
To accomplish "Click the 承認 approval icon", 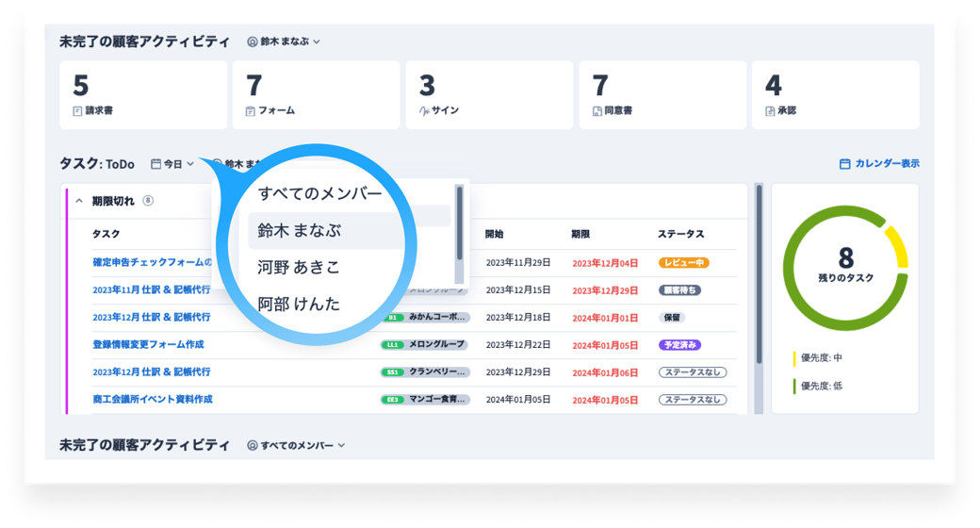I will tap(770, 111).
